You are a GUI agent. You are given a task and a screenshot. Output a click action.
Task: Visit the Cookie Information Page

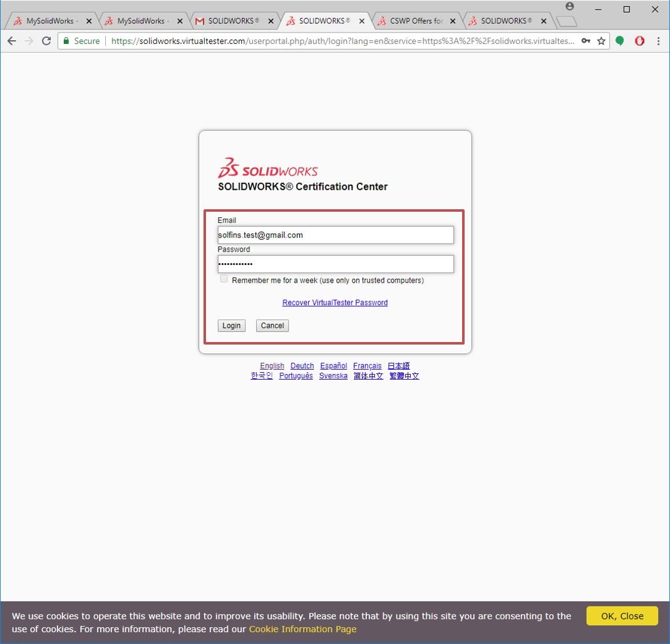[302, 629]
